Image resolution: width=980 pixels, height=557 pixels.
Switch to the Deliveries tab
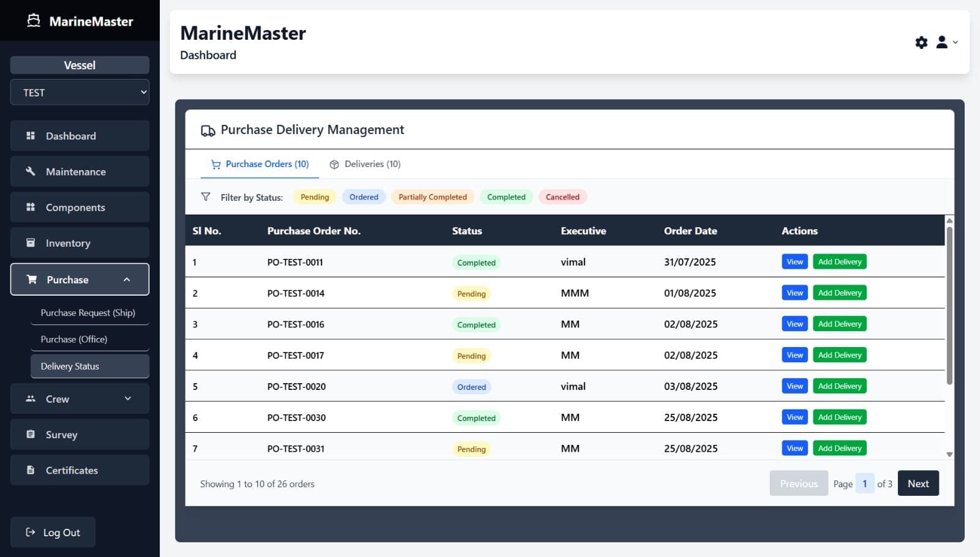click(x=365, y=164)
